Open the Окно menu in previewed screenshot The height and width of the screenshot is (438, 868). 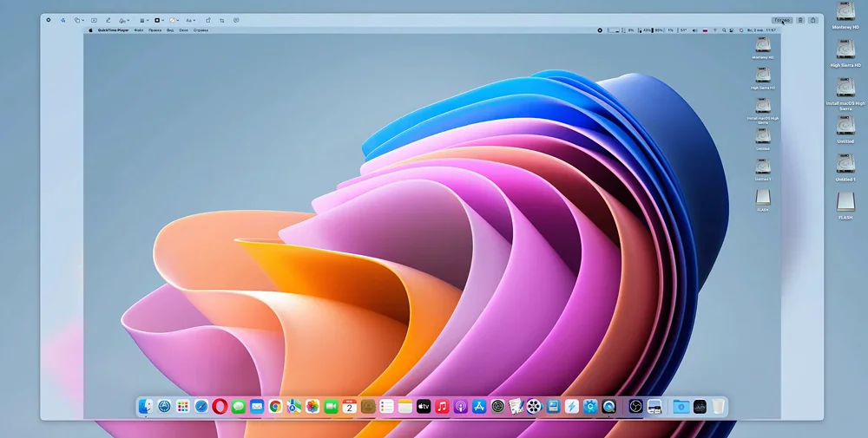pos(183,30)
